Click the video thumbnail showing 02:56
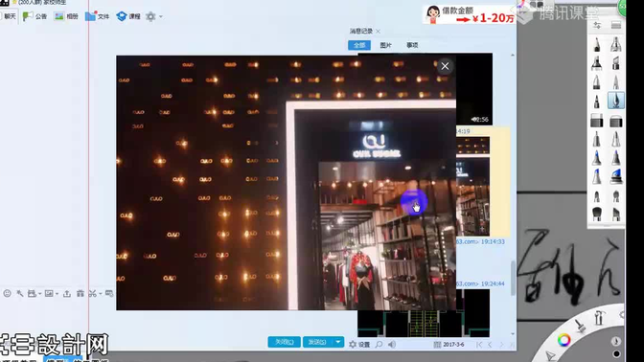 click(x=474, y=89)
